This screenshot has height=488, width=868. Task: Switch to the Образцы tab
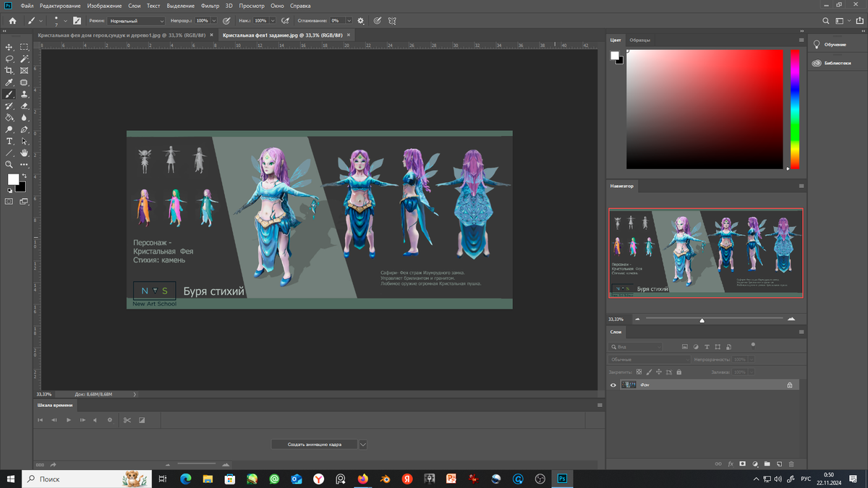[639, 40]
